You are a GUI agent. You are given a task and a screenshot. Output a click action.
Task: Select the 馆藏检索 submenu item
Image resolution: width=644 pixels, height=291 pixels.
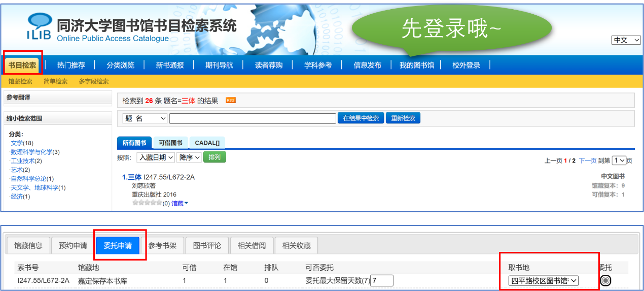20,81
